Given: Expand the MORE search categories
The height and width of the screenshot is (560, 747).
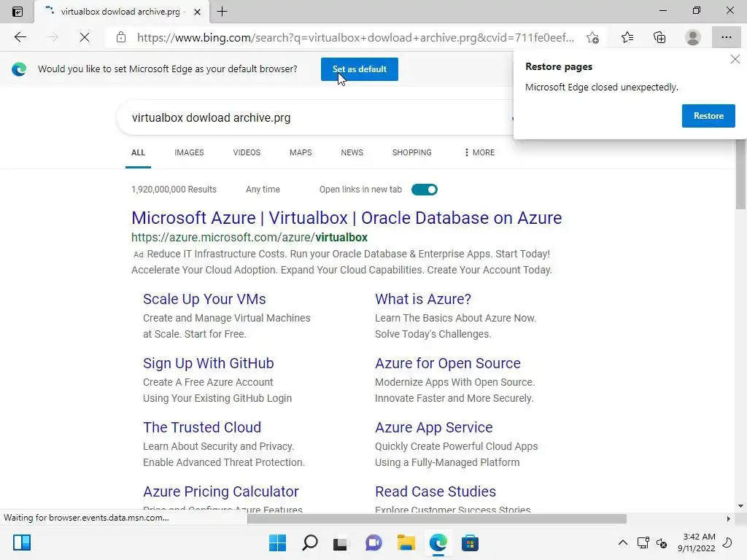Looking at the screenshot, I should [x=479, y=152].
